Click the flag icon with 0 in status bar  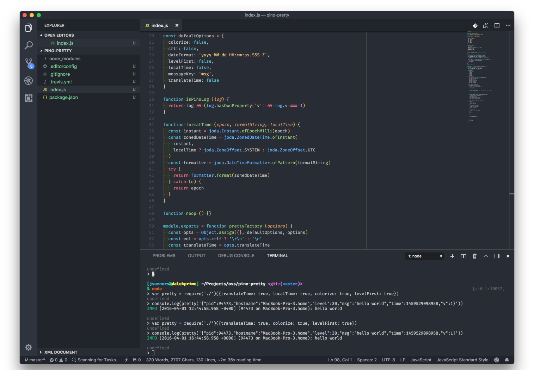[x=137, y=360]
